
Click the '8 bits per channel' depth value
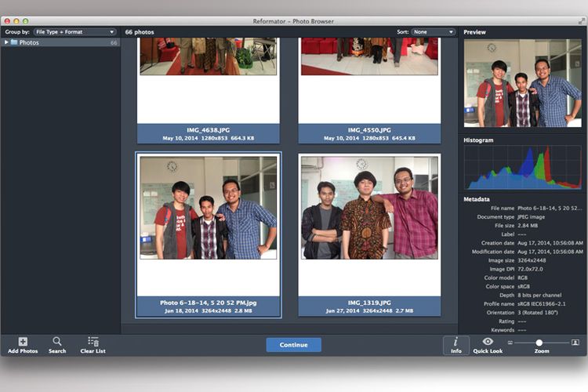(539, 296)
